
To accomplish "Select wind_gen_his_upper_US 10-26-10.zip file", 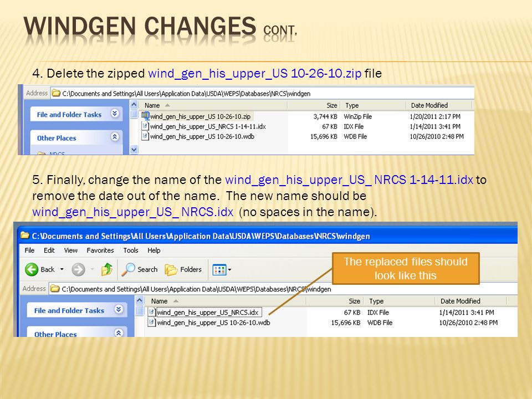I will coord(200,116).
